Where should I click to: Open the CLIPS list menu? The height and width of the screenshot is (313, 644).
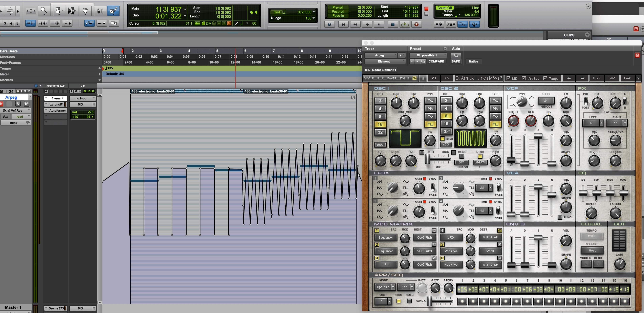587,35
